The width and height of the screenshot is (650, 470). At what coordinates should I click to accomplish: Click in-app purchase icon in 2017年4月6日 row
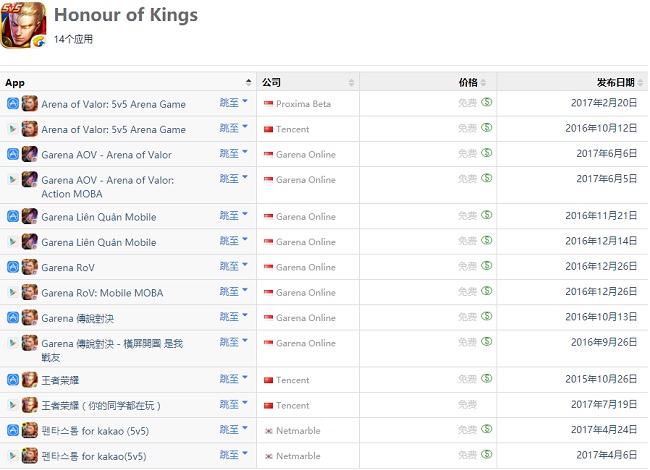pos(486,454)
